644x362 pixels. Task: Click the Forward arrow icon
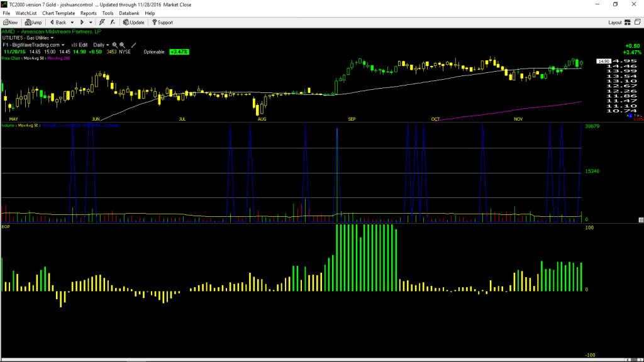tap(82, 23)
